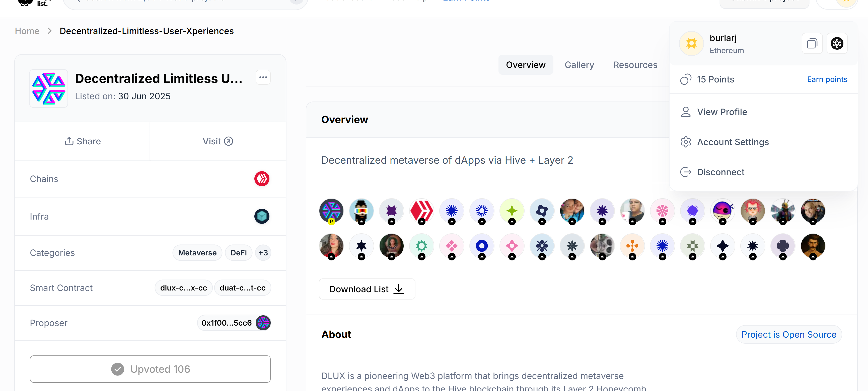Click the proposer avatar icon
Viewport: 868px width, 391px height.
263,323
